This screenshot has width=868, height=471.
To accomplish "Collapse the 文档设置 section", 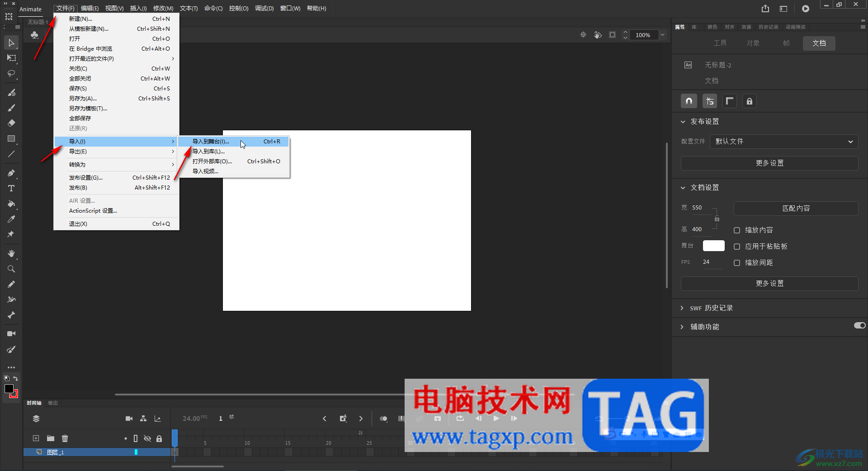I will [x=683, y=188].
